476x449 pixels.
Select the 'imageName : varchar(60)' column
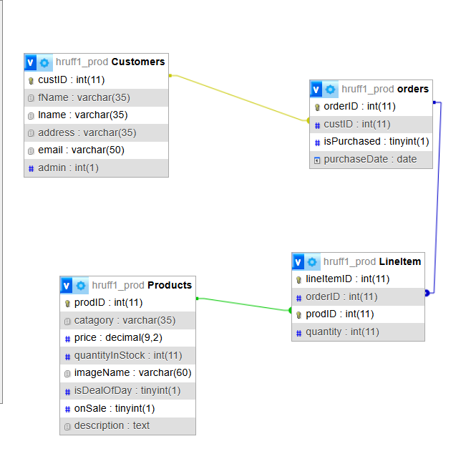(x=128, y=373)
